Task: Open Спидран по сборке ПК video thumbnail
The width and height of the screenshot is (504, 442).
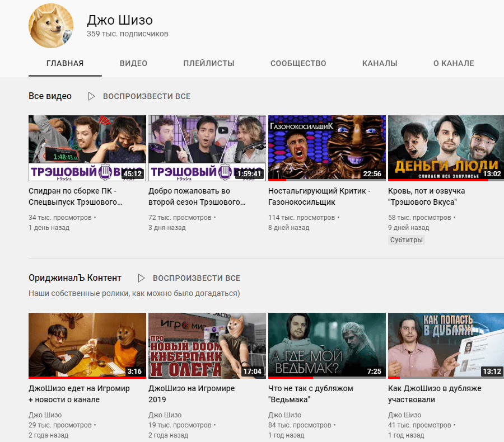Action: pyautogui.click(x=87, y=148)
